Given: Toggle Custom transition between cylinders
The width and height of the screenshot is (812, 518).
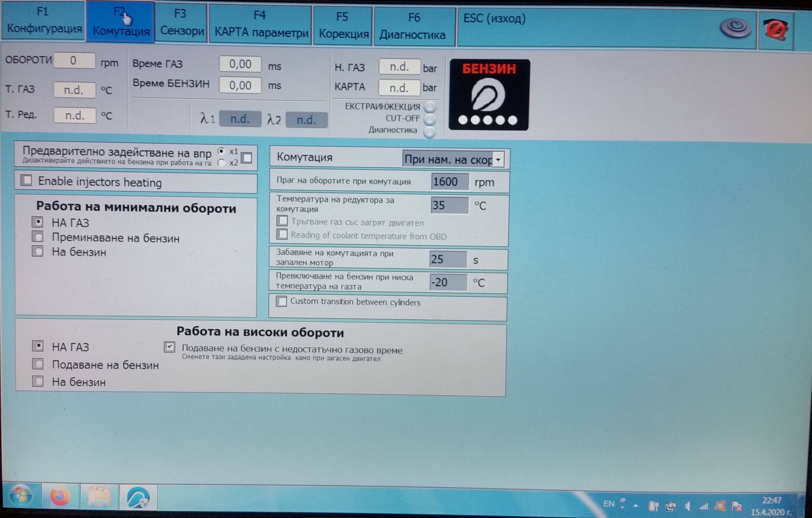Looking at the screenshot, I should (281, 301).
